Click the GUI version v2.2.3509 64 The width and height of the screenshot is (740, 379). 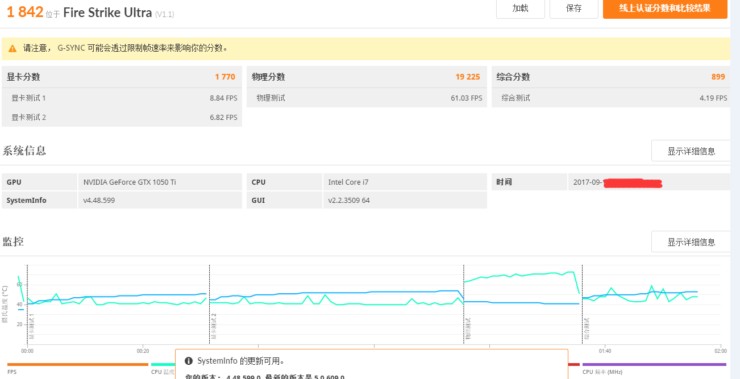pyautogui.click(x=349, y=201)
